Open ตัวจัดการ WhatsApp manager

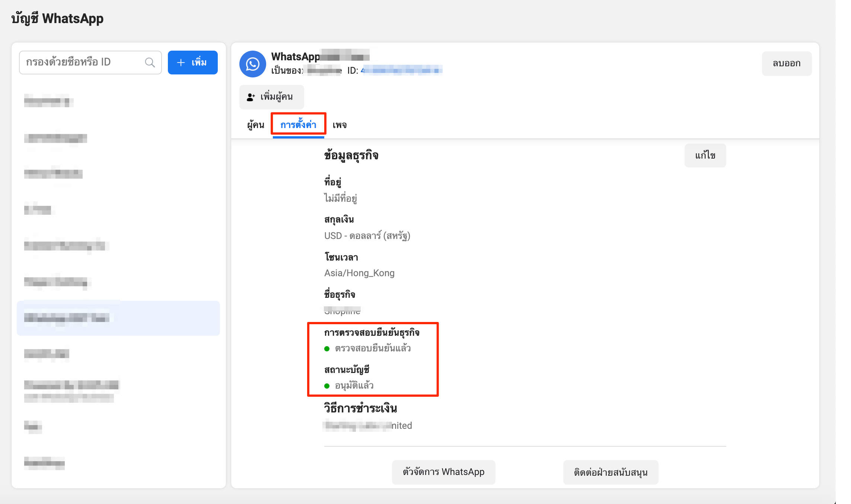(x=443, y=472)
